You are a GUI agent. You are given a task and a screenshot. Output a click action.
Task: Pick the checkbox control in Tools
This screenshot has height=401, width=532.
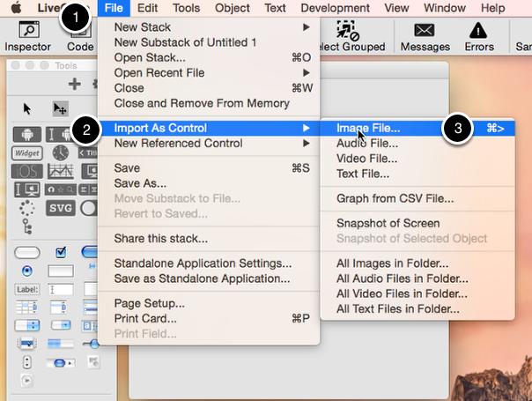61,252
